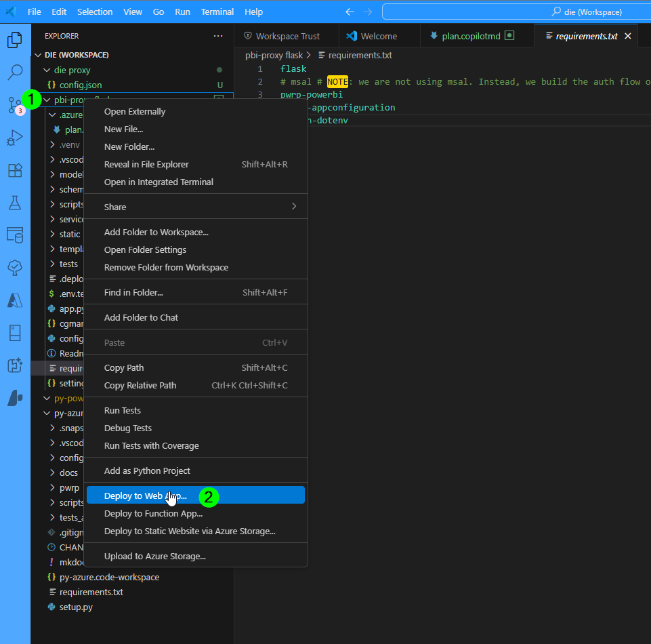The height and width of the screenshot is (644, 651).
Task: Open the lowest activity bar icon
Action: [15, 398]
